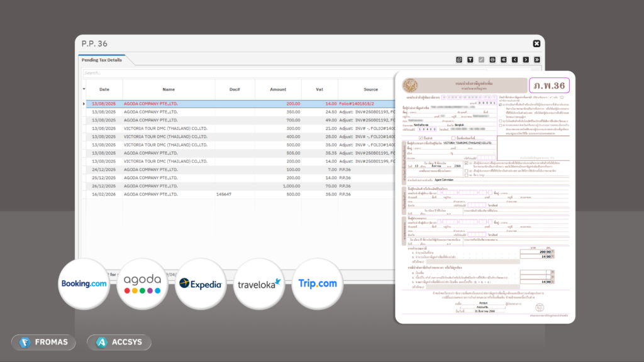Go to next record with single-right arrow
The image size is (644, 362).
526,60
